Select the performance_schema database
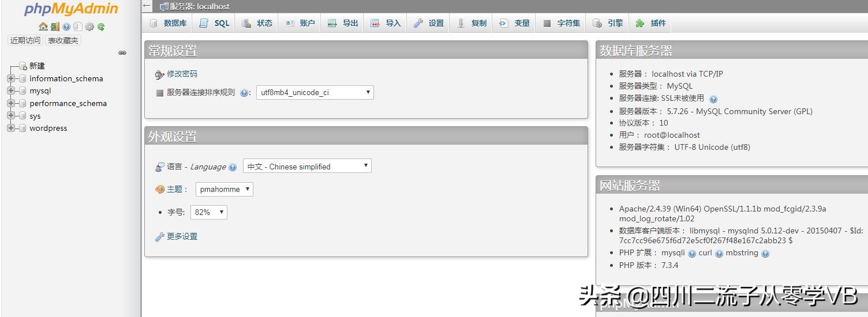 [x=68, y=103]
